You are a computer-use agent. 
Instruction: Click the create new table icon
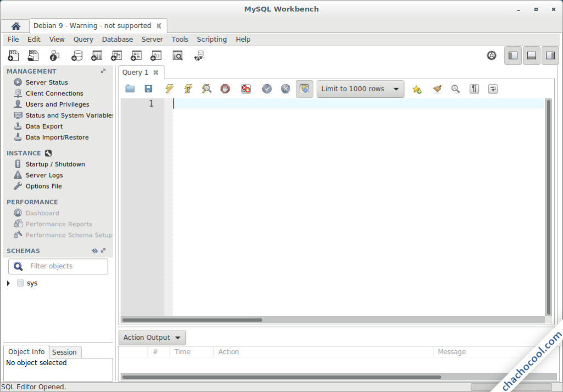click(x=97, y=56)
